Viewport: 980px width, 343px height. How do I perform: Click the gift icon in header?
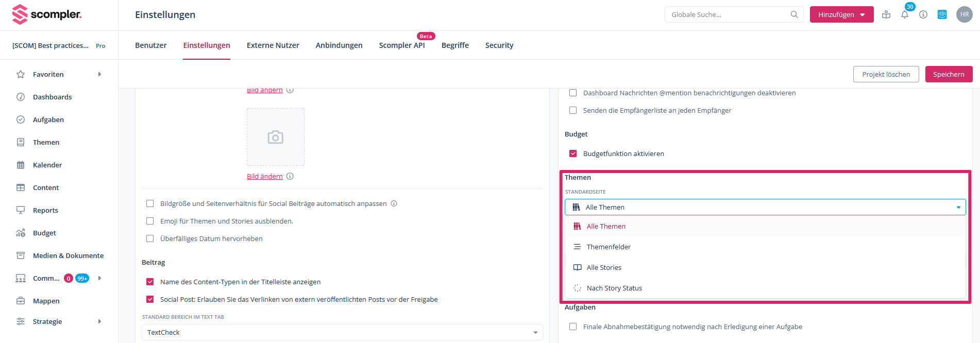coord(886,14)
